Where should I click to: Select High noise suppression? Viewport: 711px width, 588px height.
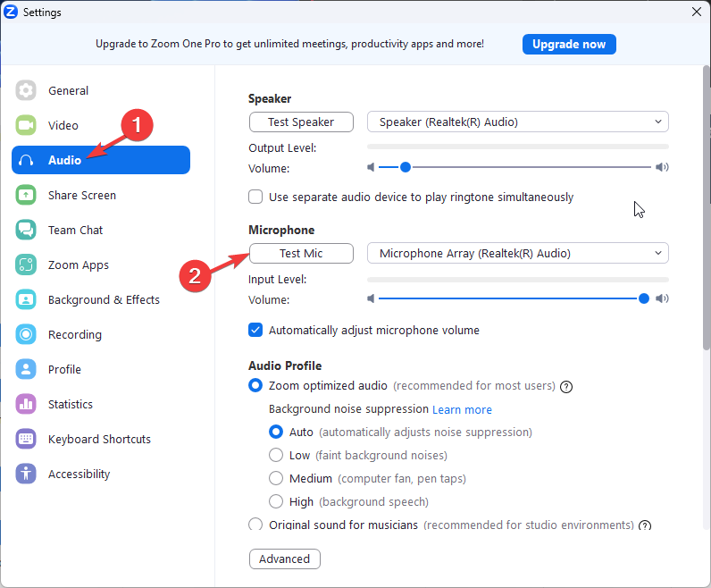[x=276, y=501]
